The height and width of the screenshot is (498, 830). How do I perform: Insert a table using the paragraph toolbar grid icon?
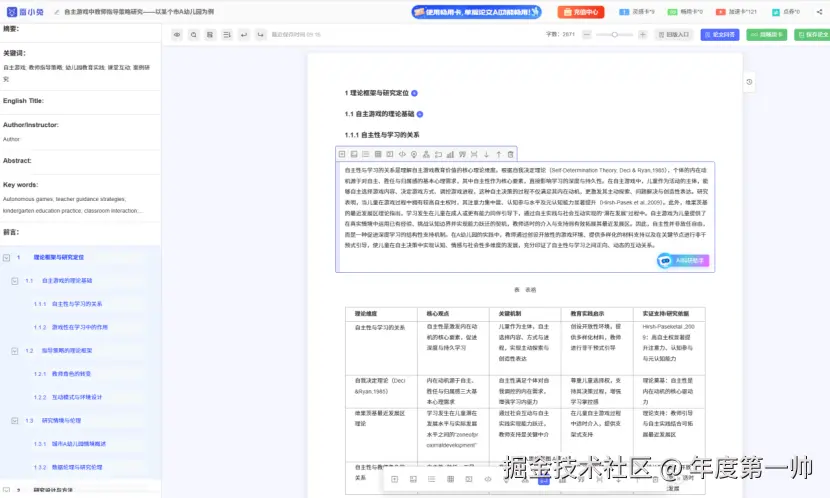click(378, 154)
